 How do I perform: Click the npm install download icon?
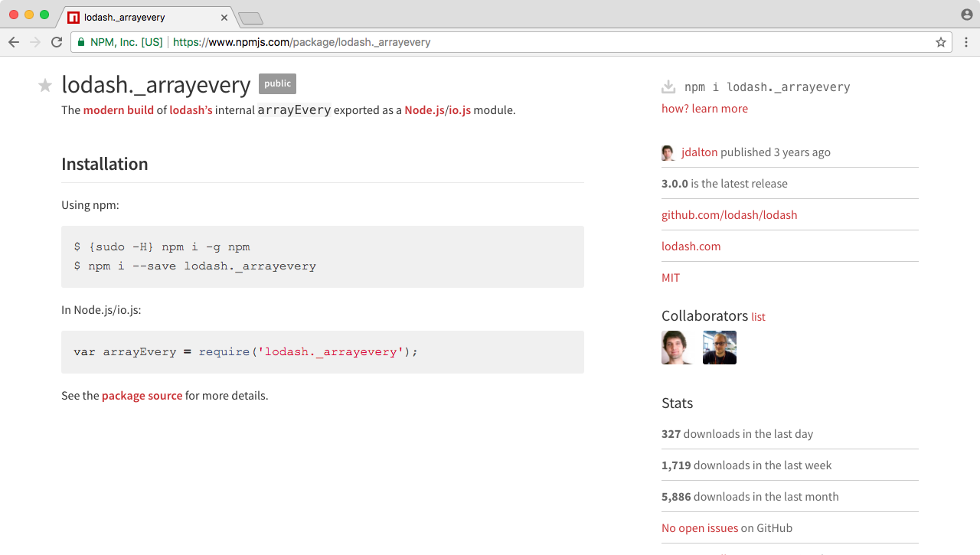(x=668, y=87)
